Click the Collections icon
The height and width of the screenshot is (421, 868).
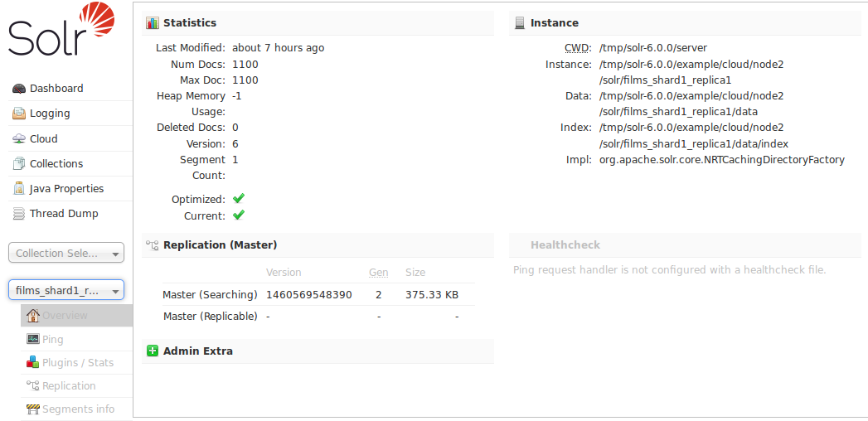pos(19,164)
